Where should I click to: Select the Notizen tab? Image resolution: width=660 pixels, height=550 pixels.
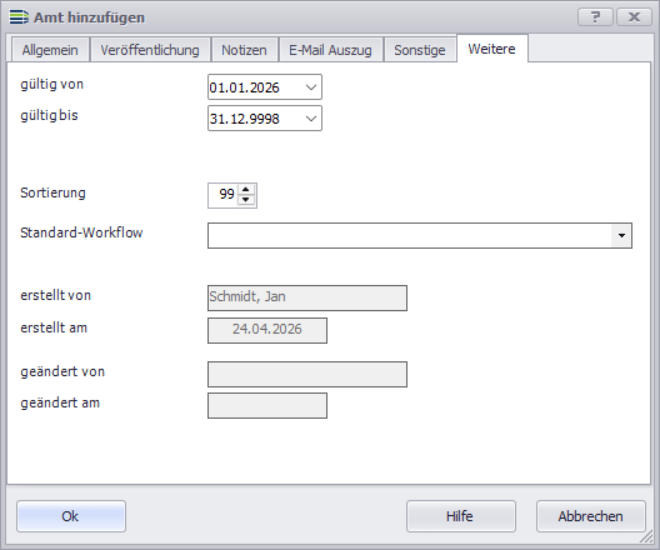(244, 50)
